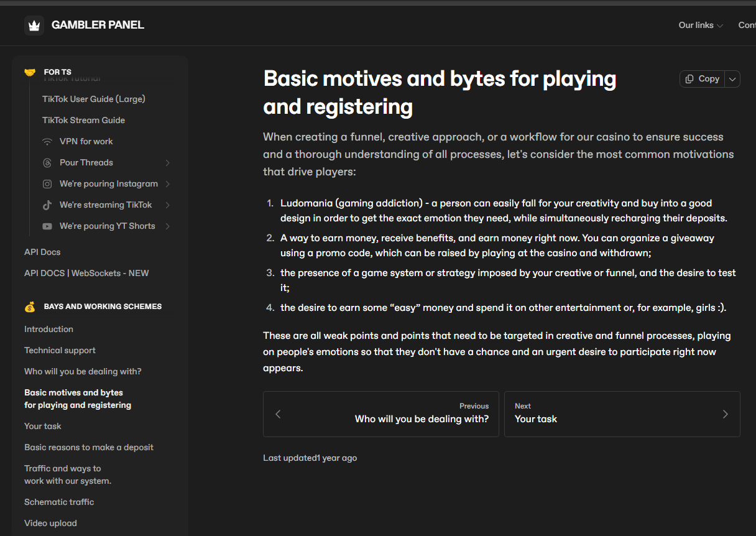Click the YouTube icon beside YT Shorts
The image size is (756, 536).
tap(47, 226)
